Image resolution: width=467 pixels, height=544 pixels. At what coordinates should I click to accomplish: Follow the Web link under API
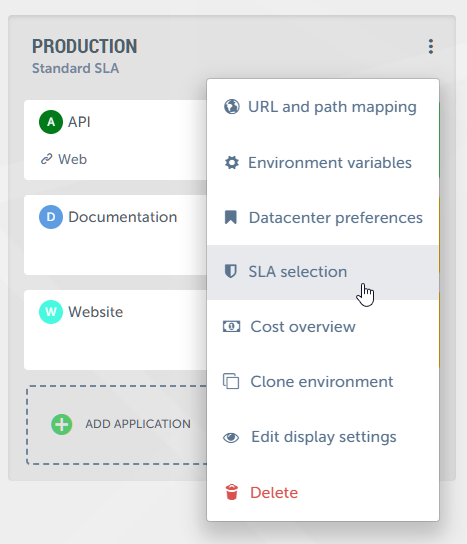tap(73, 159)
